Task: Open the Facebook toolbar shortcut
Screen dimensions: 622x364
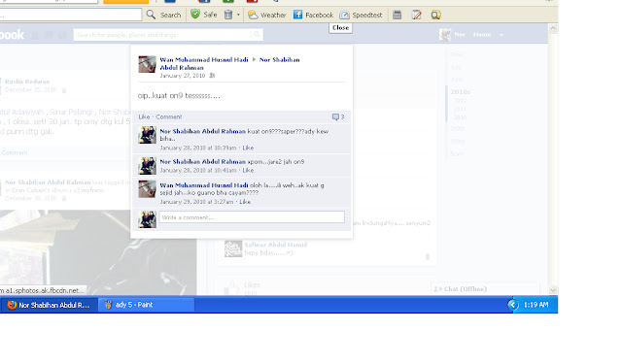Action: tap(313, 15)
